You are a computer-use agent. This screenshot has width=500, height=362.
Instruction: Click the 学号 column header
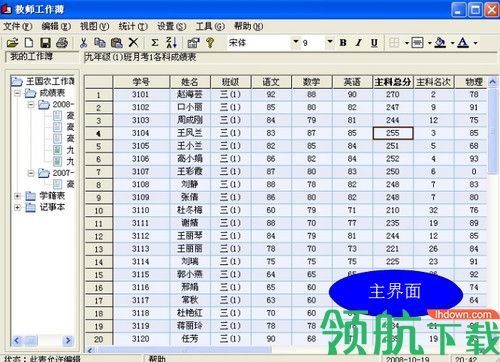[141, 82]
